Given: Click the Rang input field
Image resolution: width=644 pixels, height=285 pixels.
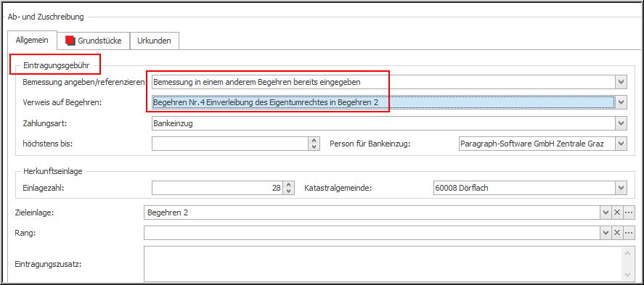Looking at the screenshot, I should 372,233.
